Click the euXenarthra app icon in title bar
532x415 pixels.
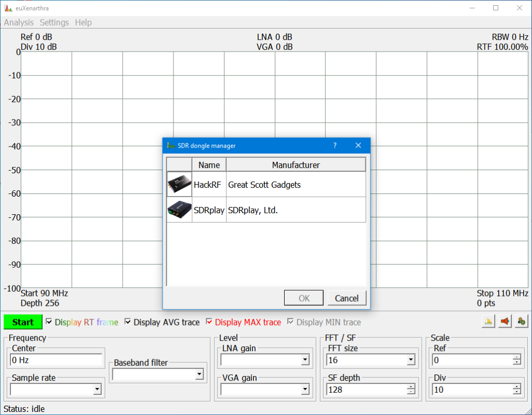pyautogui.click(x=8, y=8)
